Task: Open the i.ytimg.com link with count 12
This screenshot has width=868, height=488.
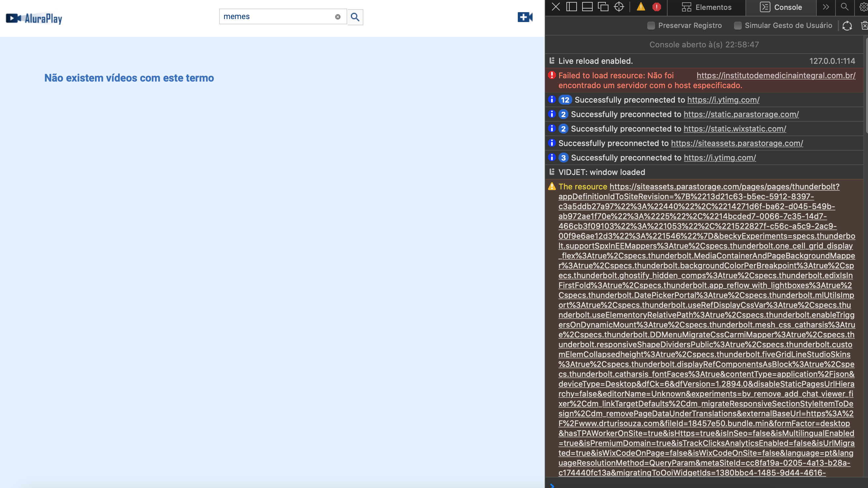Action: (x=723, y=100)
